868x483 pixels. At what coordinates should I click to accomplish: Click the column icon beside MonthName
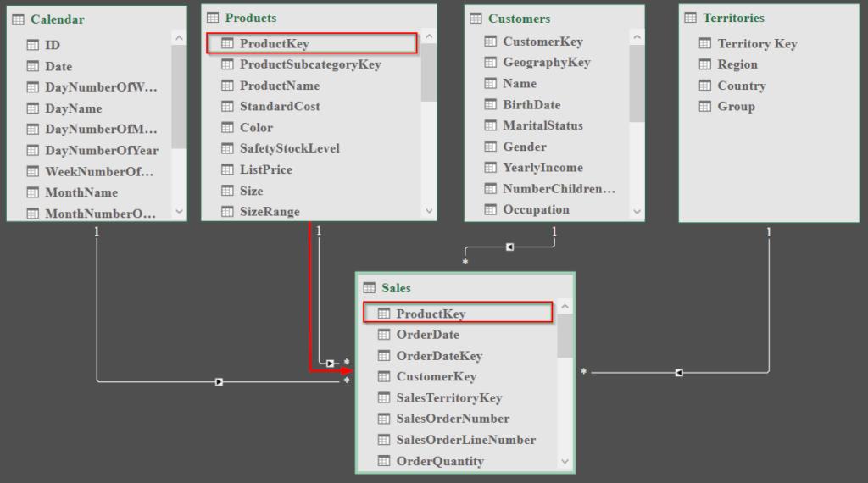(33, 192)
